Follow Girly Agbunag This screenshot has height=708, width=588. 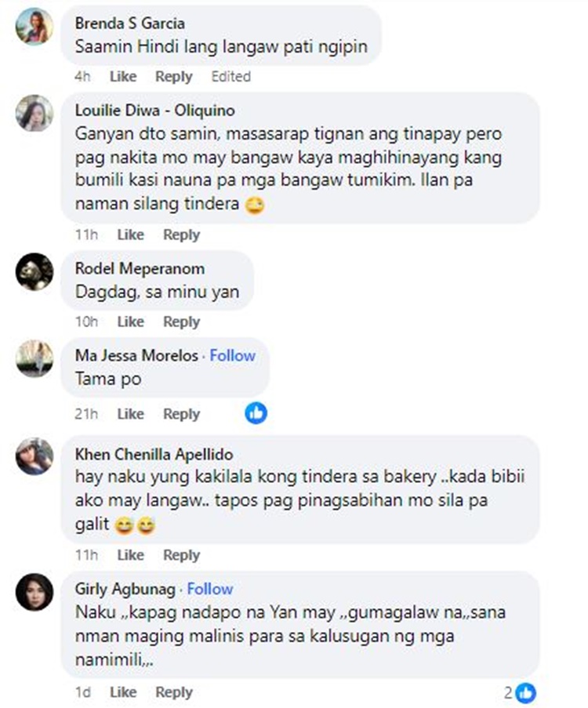tap(210, 590)
